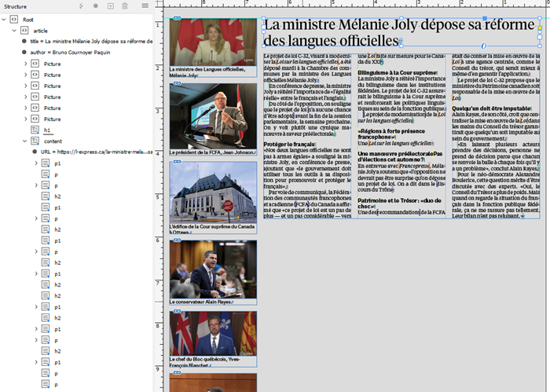Click the Validate Structure lightning icon
Screen dimensions: 550x392
point(82,6)
